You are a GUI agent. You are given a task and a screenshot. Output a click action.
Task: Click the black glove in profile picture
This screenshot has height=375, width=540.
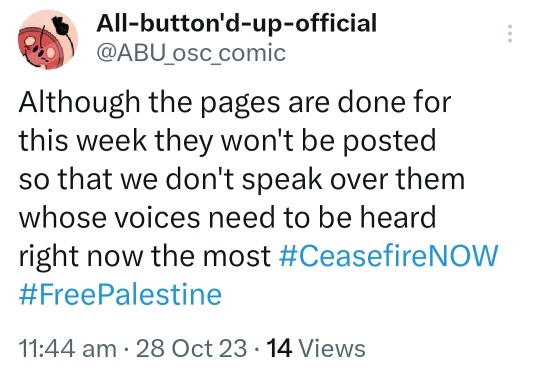63,25
